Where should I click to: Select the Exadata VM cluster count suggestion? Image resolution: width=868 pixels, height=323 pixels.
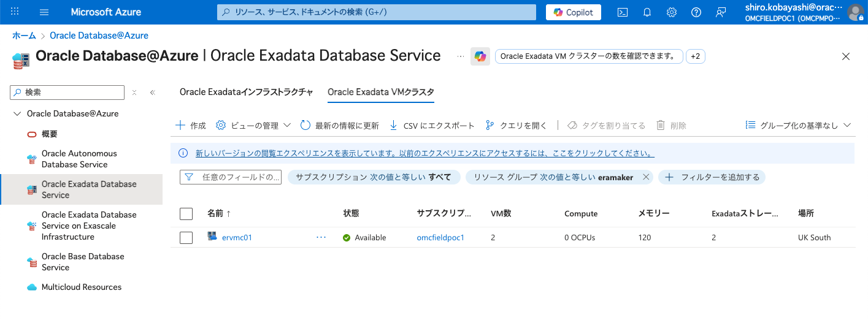pos(589,56)
